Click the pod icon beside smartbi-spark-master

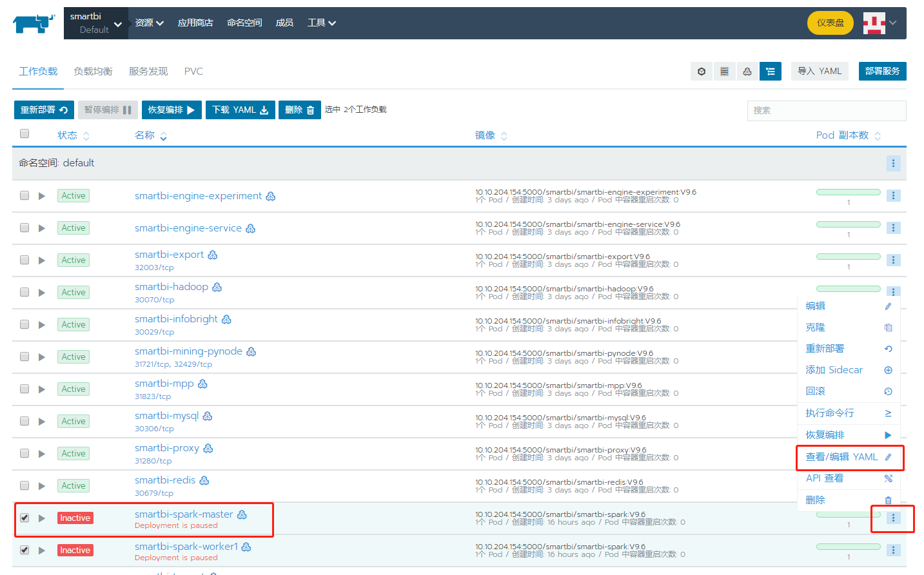coord(242,514)
